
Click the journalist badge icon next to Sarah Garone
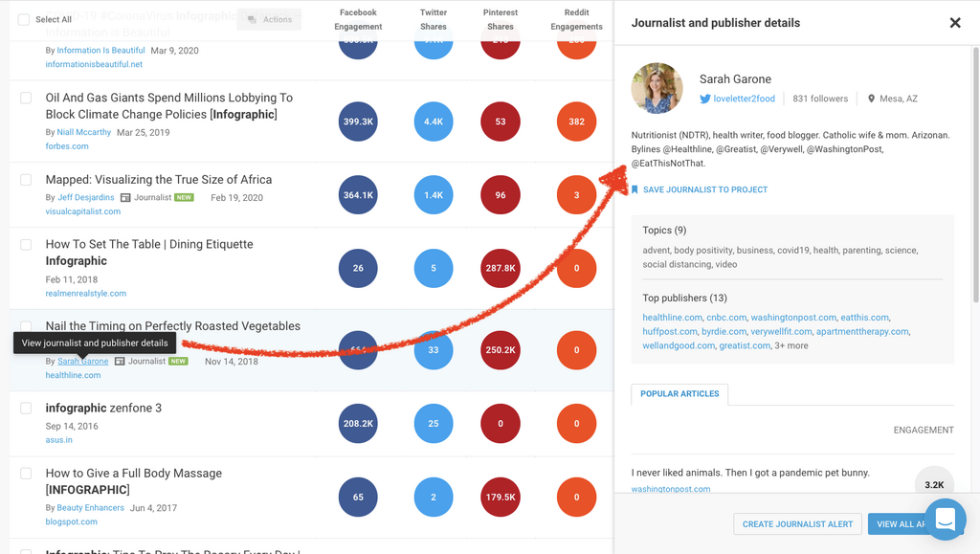120,362
